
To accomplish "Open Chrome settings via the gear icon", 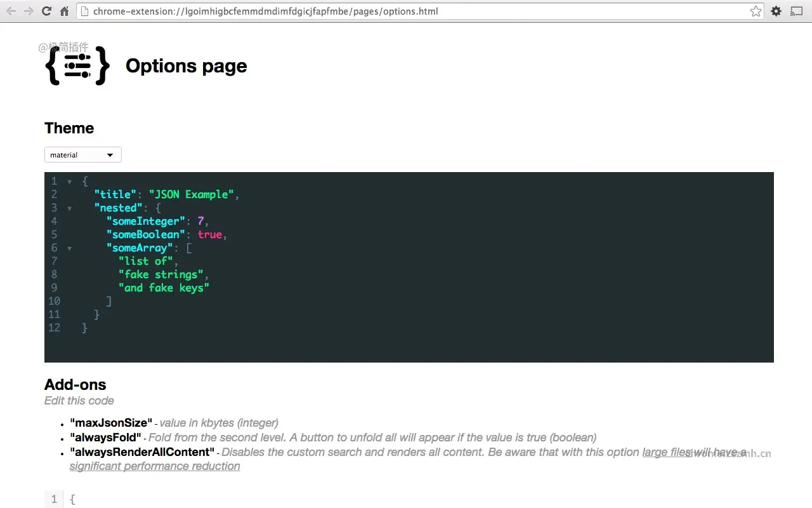I will pyautogui.click(x=776, y=11).
